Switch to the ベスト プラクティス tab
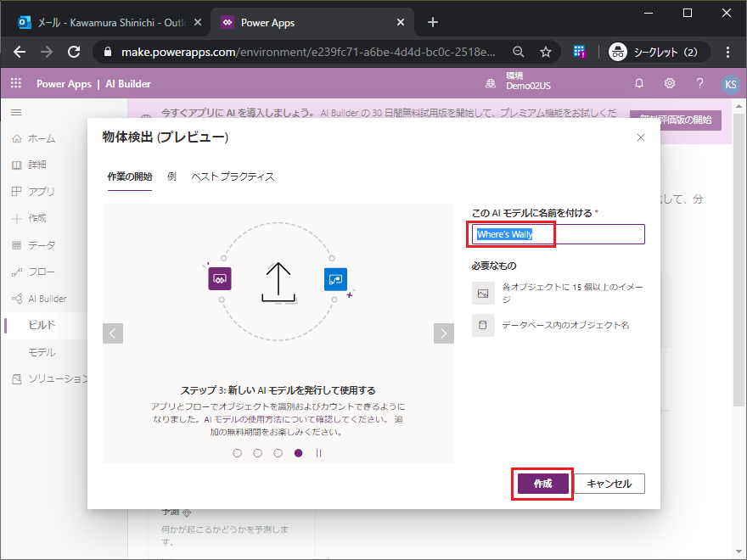747x560 pixels. (x=233, y=176)
